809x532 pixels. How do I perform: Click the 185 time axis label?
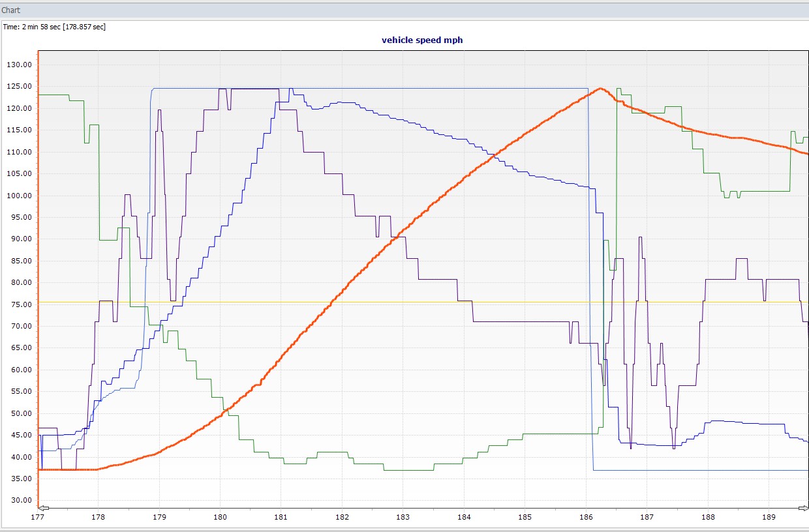525,518
